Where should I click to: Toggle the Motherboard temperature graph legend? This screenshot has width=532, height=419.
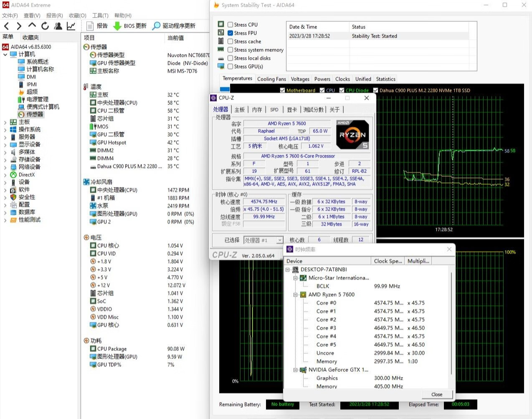click(283, 90)
